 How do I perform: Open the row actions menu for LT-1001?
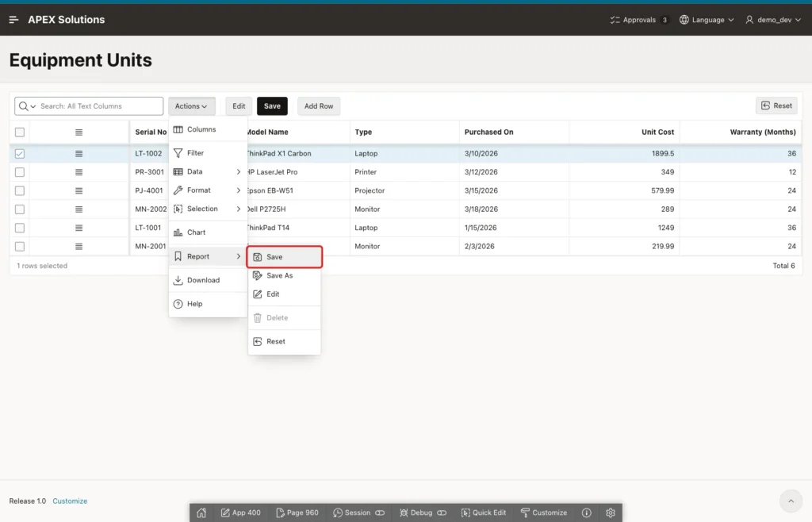tap(79, 228)
